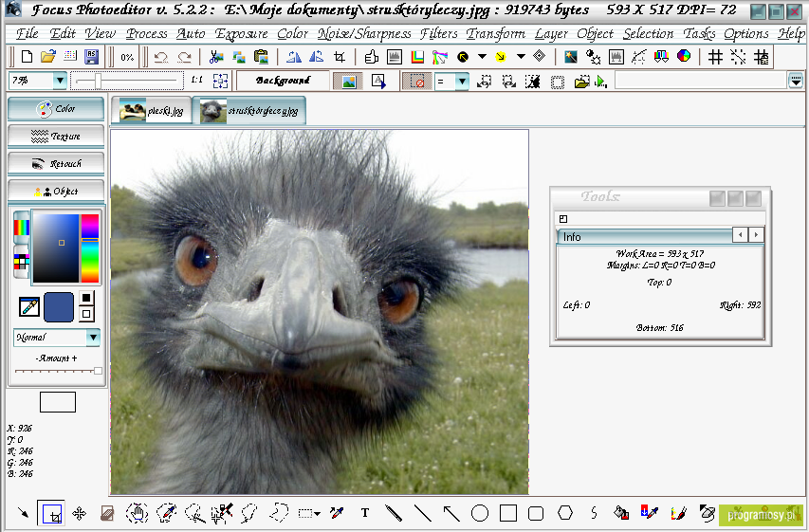The height and width of the screenshot is (532, 809).
Task: Click the empty text field in the toolbar
Action: (701, 81)
